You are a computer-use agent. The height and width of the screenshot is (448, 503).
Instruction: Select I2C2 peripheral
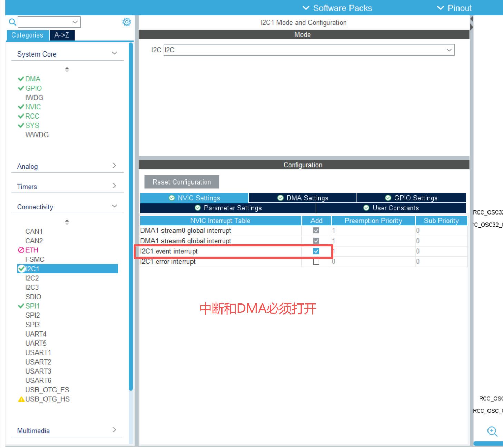(x=32, y=278)
